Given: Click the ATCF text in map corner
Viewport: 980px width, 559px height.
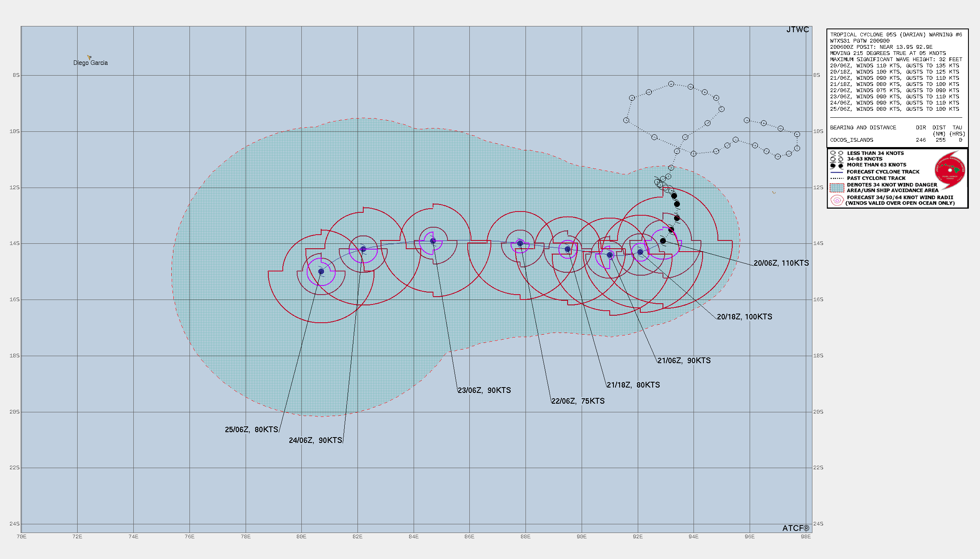Looking at the screenshot, I should pyautogui.click(x=795, y=528).
